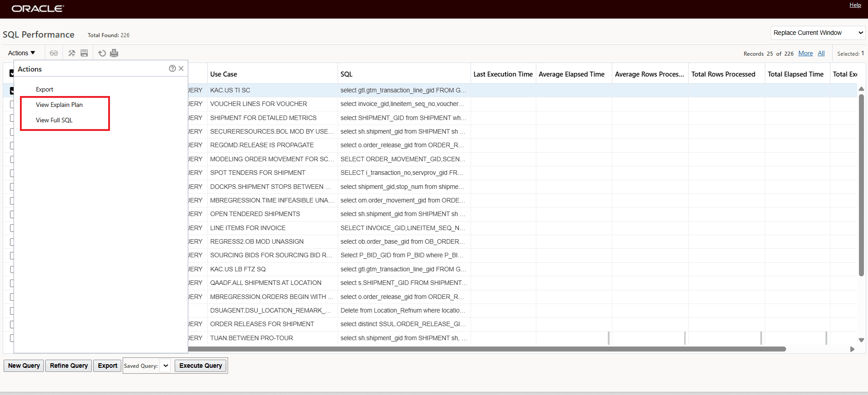Select MBREGRESSION.ORDERS BEGIN WITH cell
This screenshot has height=395, width=868.
pos(272,297)
